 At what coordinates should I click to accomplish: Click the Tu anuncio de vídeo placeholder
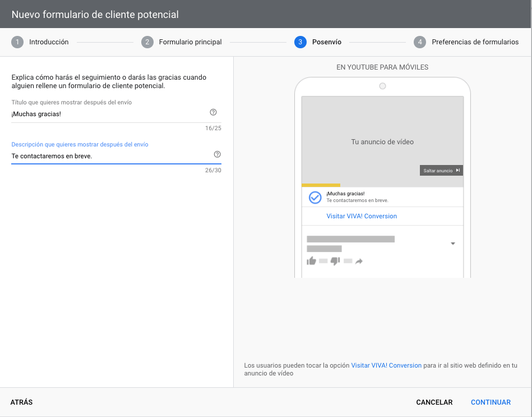382,142
